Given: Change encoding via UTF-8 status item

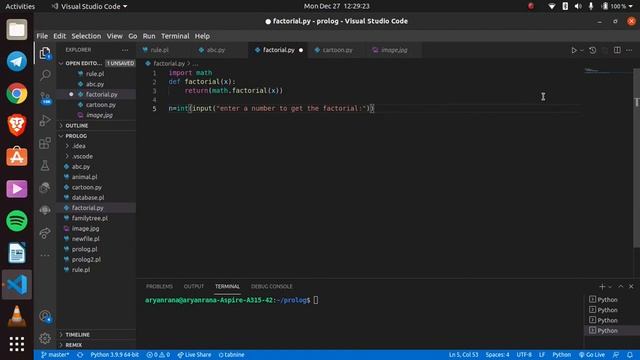Looking at the screenshot, I should click(524, 355).
